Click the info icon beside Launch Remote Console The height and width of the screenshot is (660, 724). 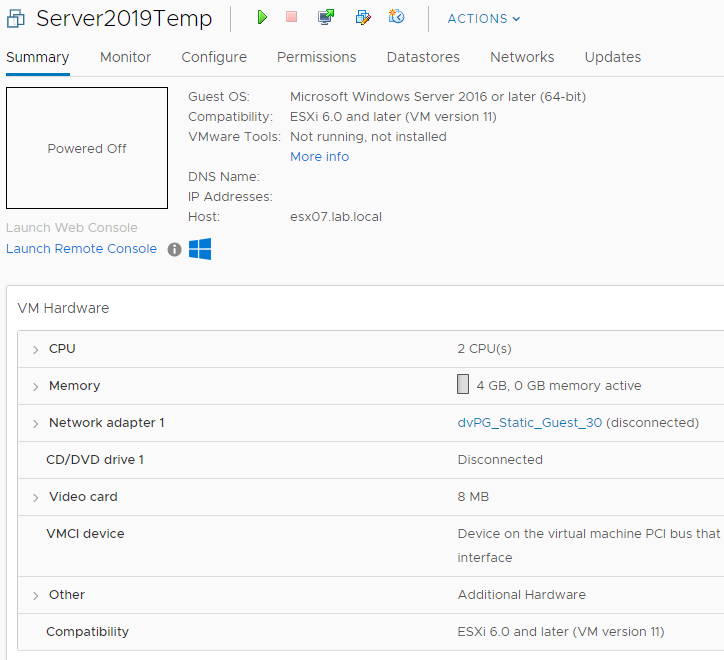pyautogui.click(x=174, y=250)
